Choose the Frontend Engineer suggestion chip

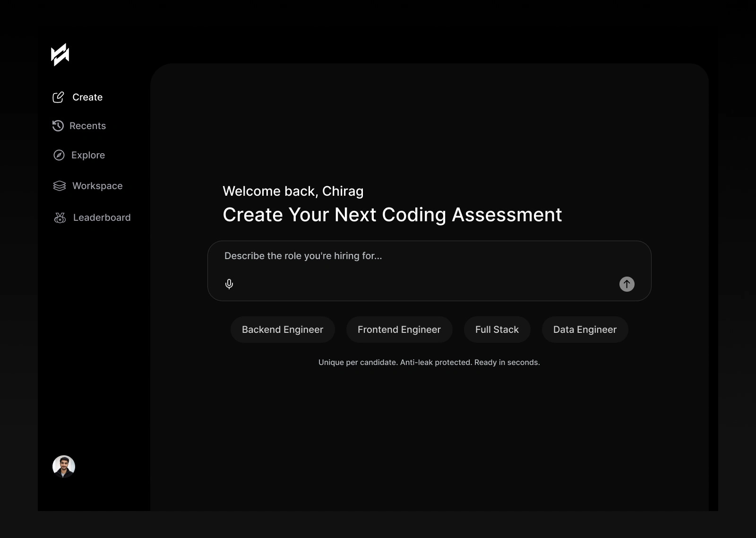[x=399, y=330]
